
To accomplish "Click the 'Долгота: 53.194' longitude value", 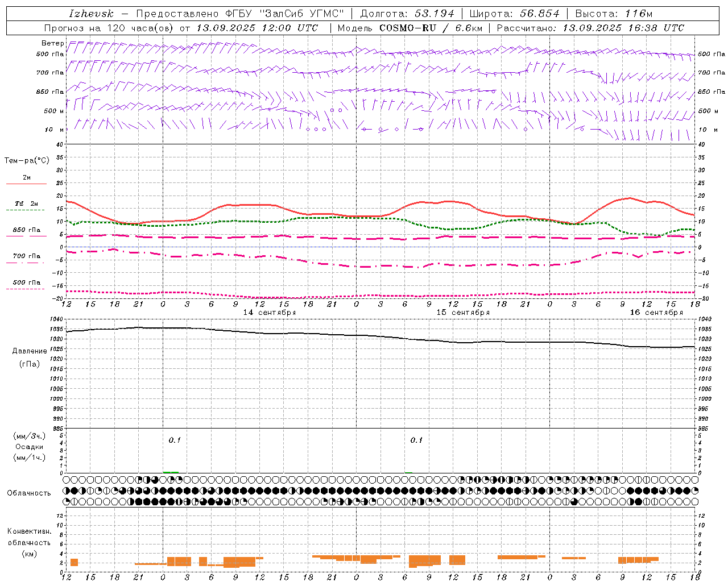I will click(408, 14).
